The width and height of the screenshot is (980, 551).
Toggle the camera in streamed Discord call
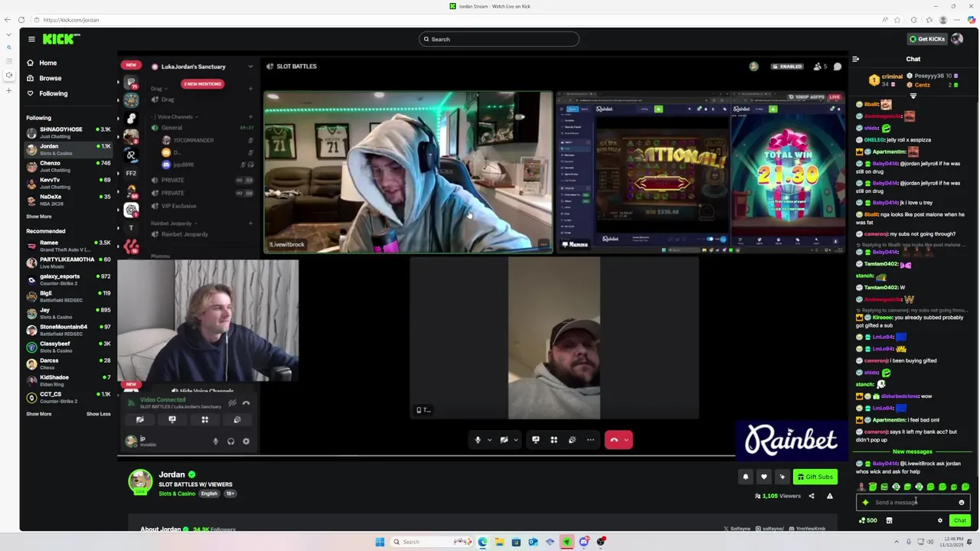tap(504, 439)
